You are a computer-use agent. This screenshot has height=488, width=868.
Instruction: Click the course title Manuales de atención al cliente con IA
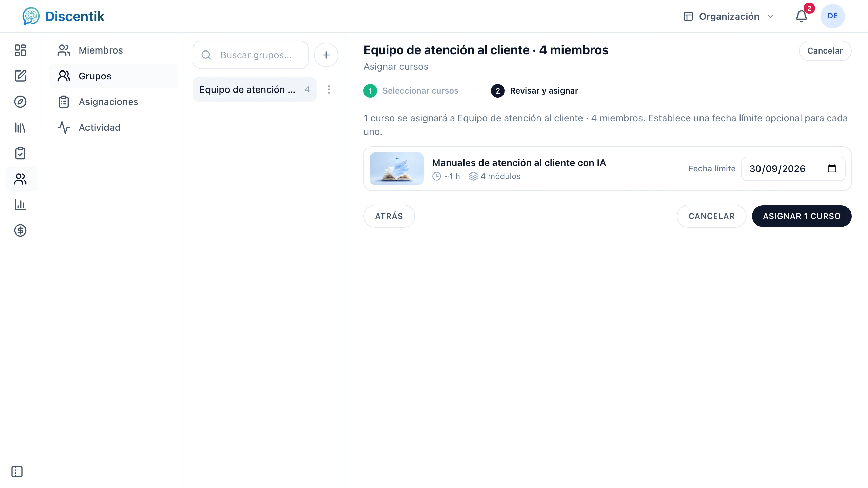519,163
